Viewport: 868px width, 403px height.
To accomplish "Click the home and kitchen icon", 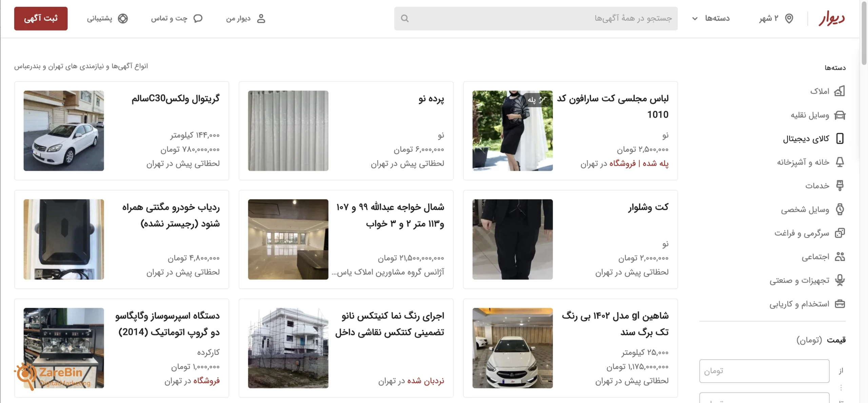I will click(840, 162).
